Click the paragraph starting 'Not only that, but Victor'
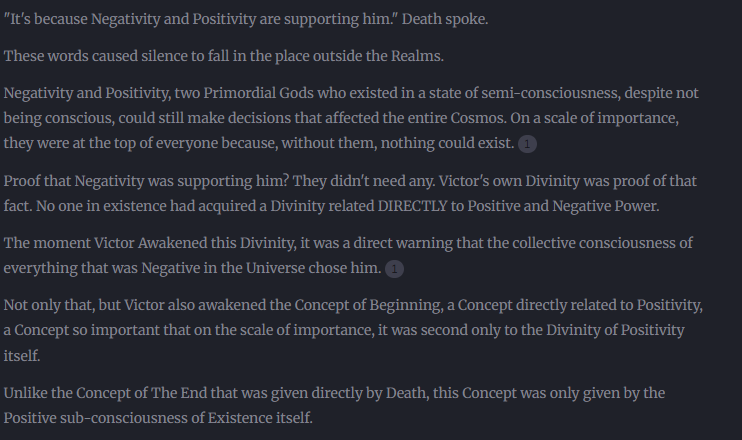Viewport: 742px width, 440px height. point(353,330)
